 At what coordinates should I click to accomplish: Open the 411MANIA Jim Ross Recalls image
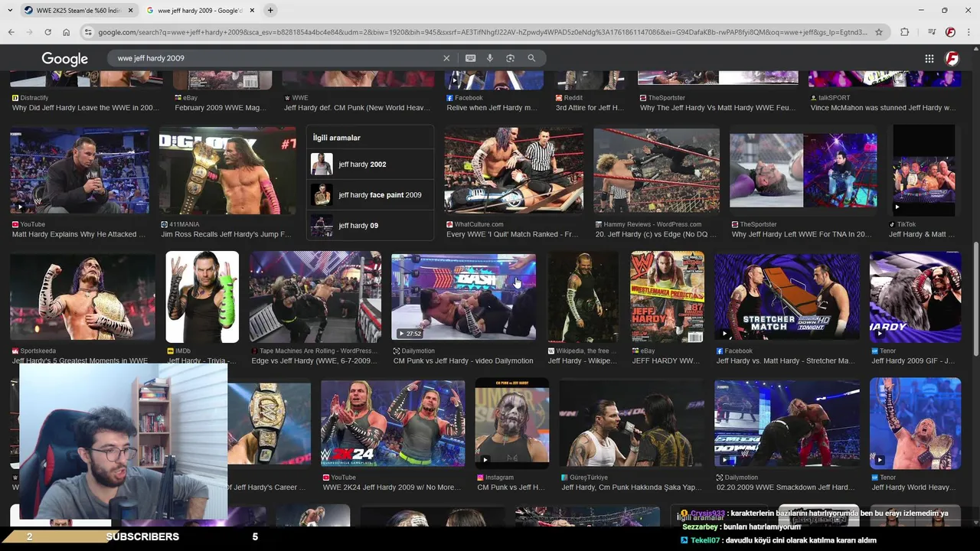coord(227,171)
